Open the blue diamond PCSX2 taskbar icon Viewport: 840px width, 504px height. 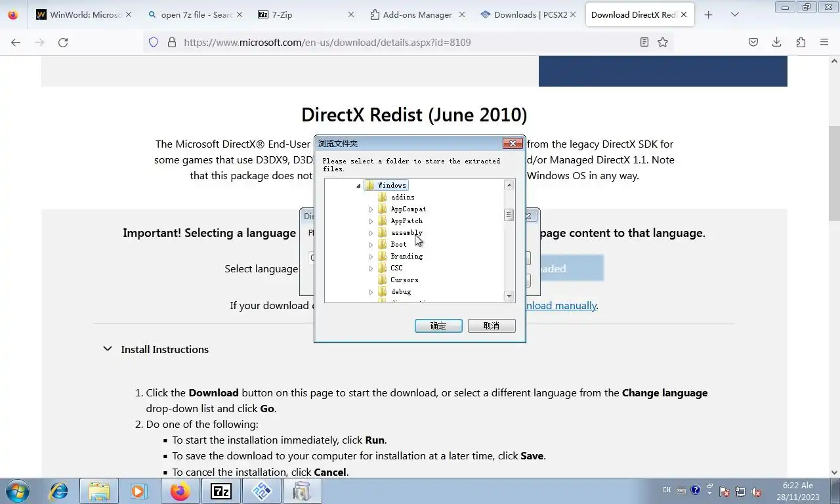click(x=262, y=491)
